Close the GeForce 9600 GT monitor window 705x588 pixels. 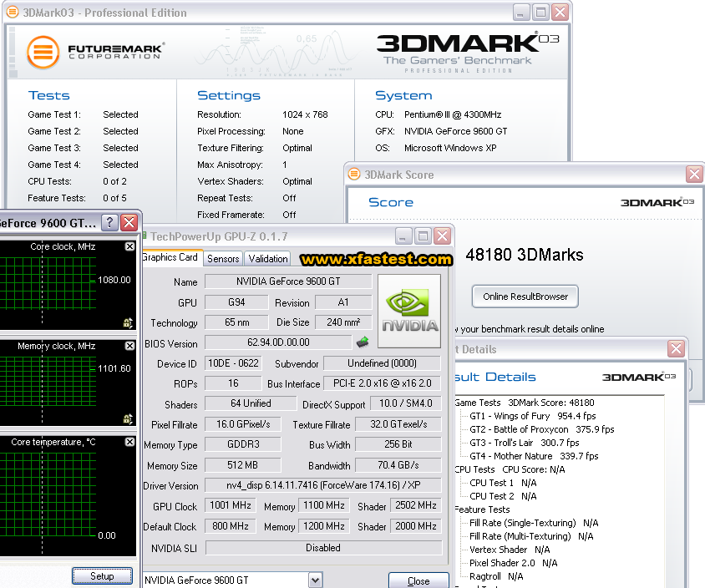click(x=129, y=222)
